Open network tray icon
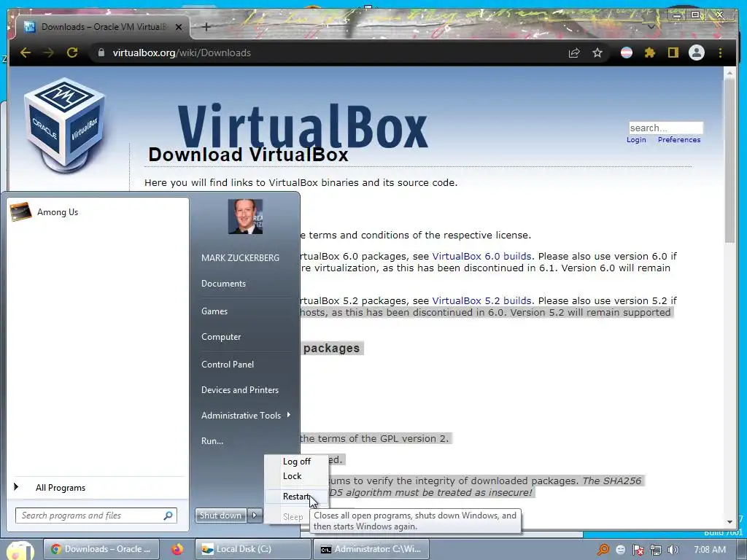The image size is (747, 560). coord(656,550)
